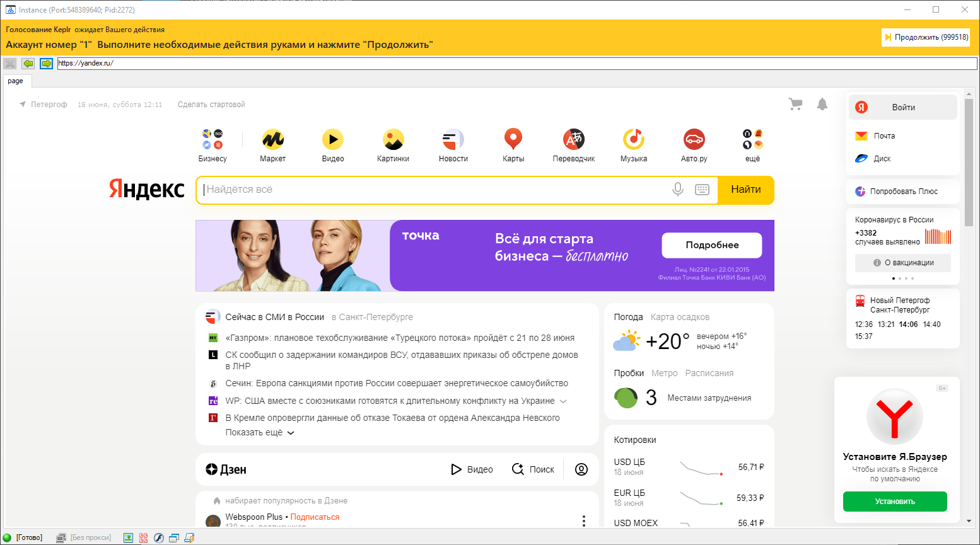Open the Газпром Турецкий поток headline
Screen dimensions: 980x545
[x=400, y=338]
